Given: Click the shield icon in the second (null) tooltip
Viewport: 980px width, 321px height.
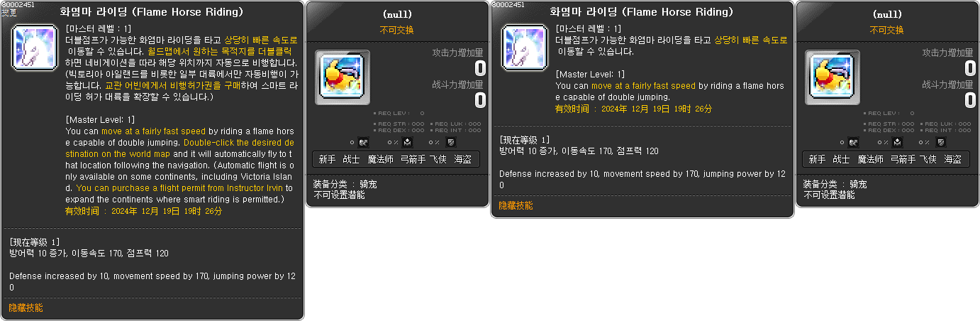Looking at the screenshot, I should (x=940, y=142).
